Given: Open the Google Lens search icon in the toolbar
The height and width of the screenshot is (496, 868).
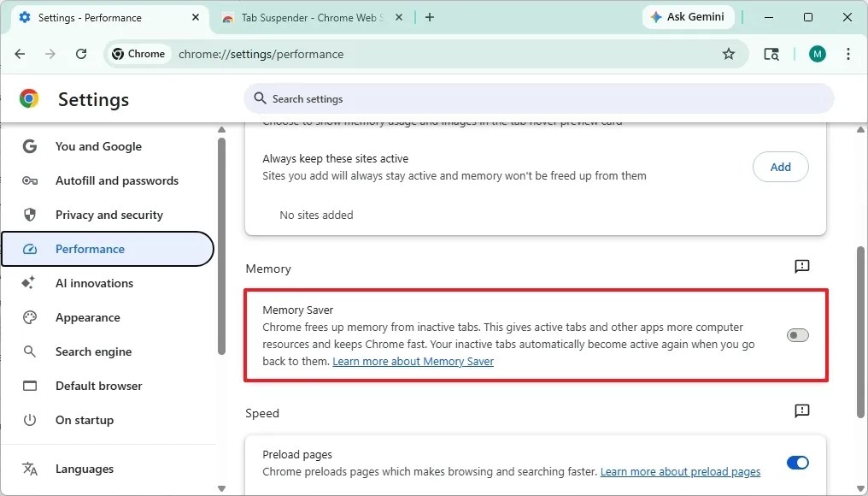Looking at the screenshot, I should [771, 54].
